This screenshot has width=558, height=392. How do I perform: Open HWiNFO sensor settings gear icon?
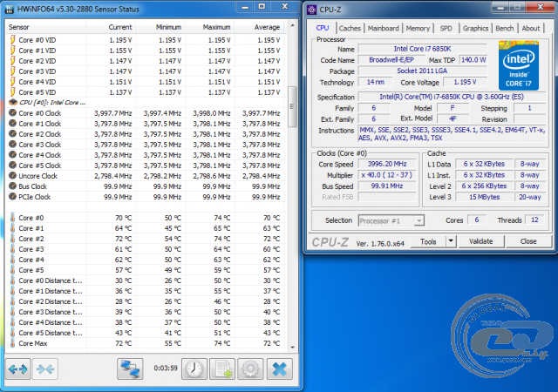250,368
